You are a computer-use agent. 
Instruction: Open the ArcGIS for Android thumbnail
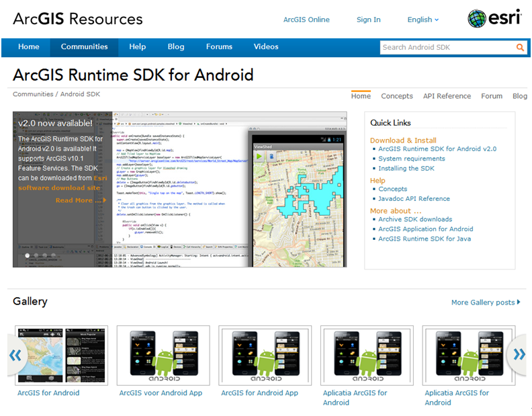[61, 356]
